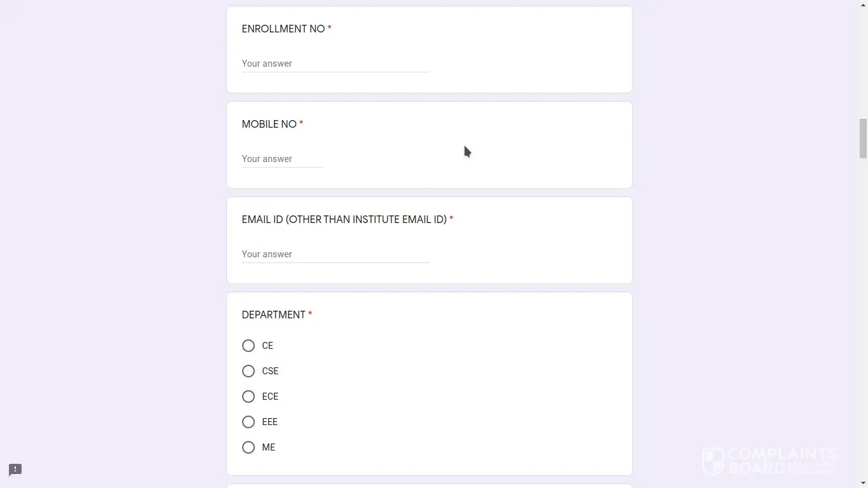Open the report problem feedback icon

[x=15, y=470]
